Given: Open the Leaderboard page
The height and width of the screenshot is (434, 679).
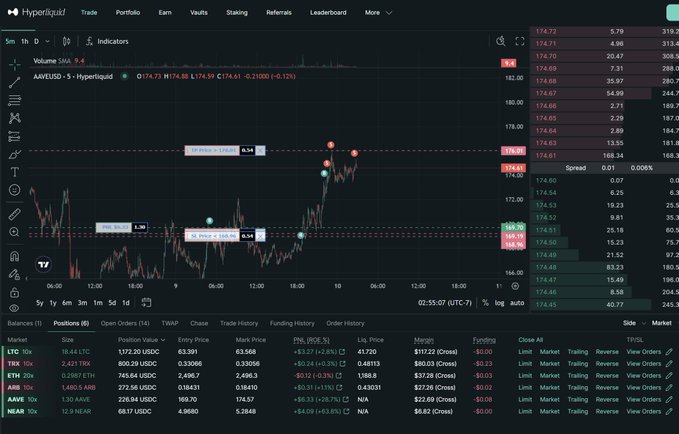Looking at the screenshot, I should tap(328, 13).
